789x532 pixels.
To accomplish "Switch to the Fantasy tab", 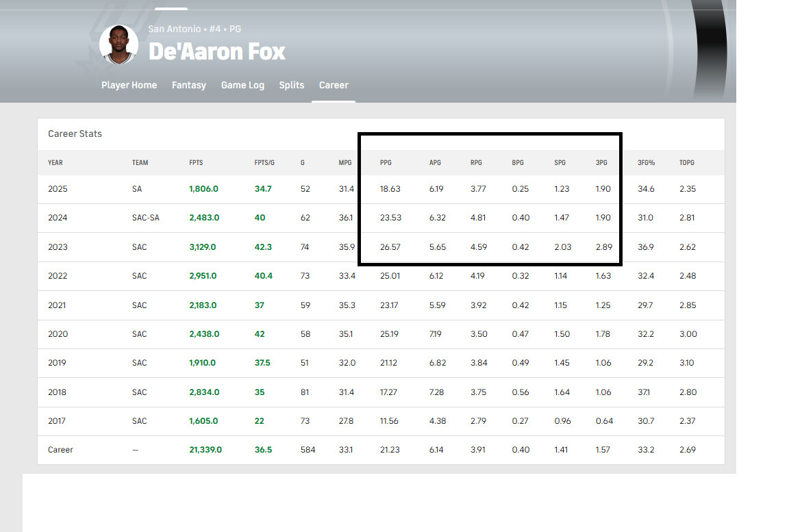I will tap(188, 86).
